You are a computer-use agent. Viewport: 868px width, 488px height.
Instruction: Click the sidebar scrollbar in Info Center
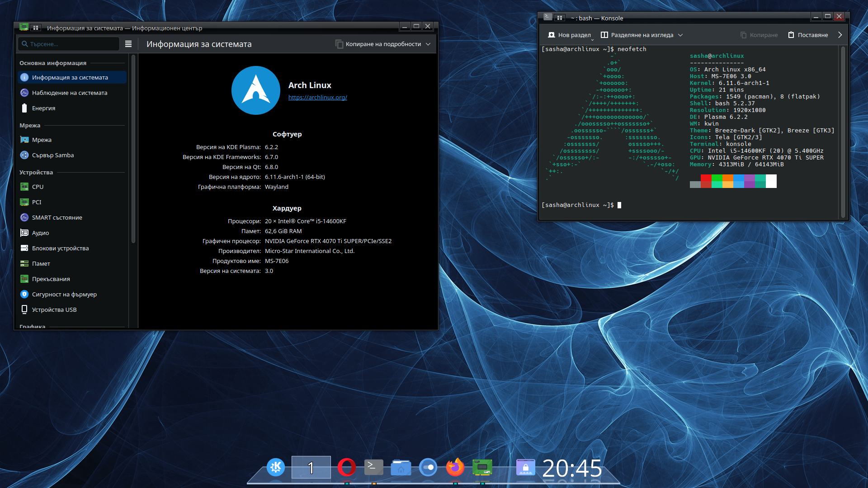133,149
